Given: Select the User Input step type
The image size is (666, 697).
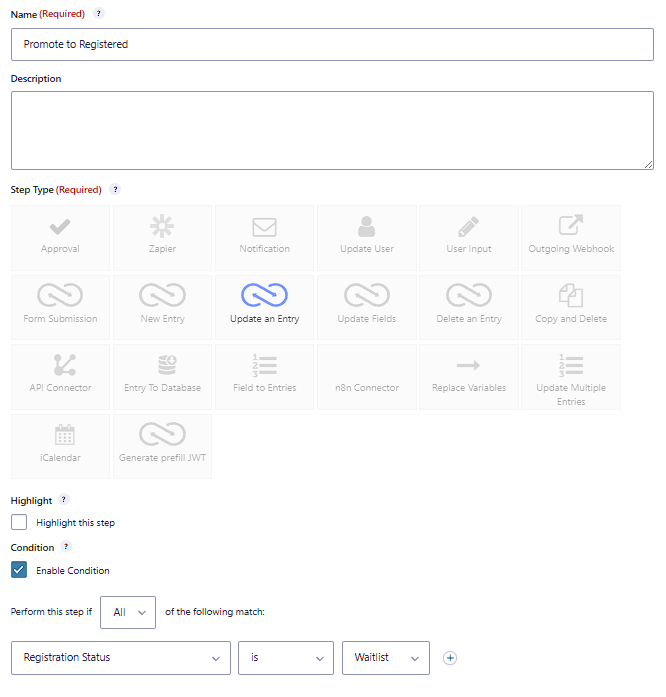Looking at the screenshot, I should (469, 238).
